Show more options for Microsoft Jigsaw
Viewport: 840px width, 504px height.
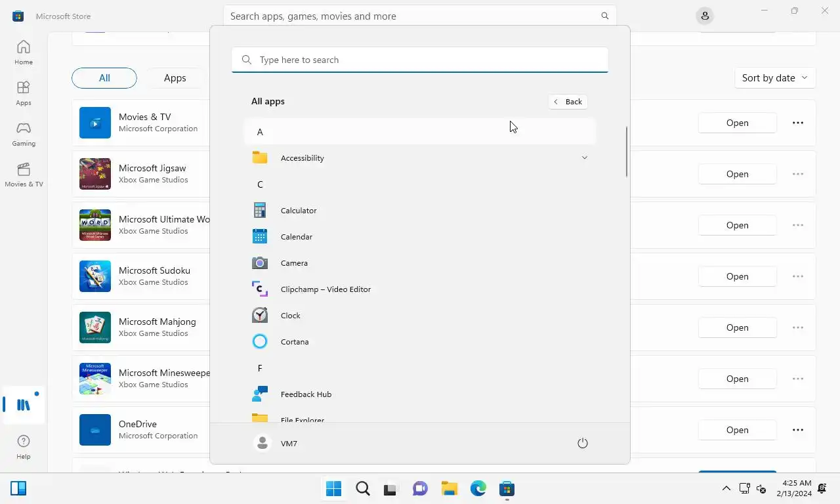[798, 174]
